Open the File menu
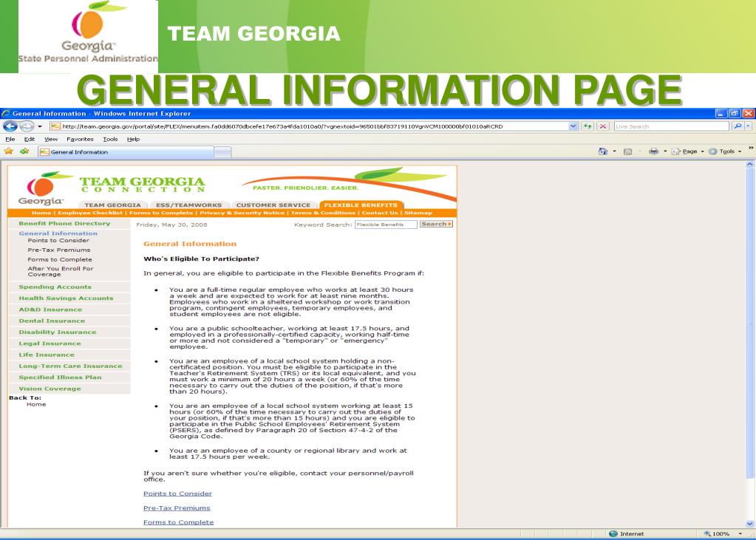The image size is (756, 540). 10,139
